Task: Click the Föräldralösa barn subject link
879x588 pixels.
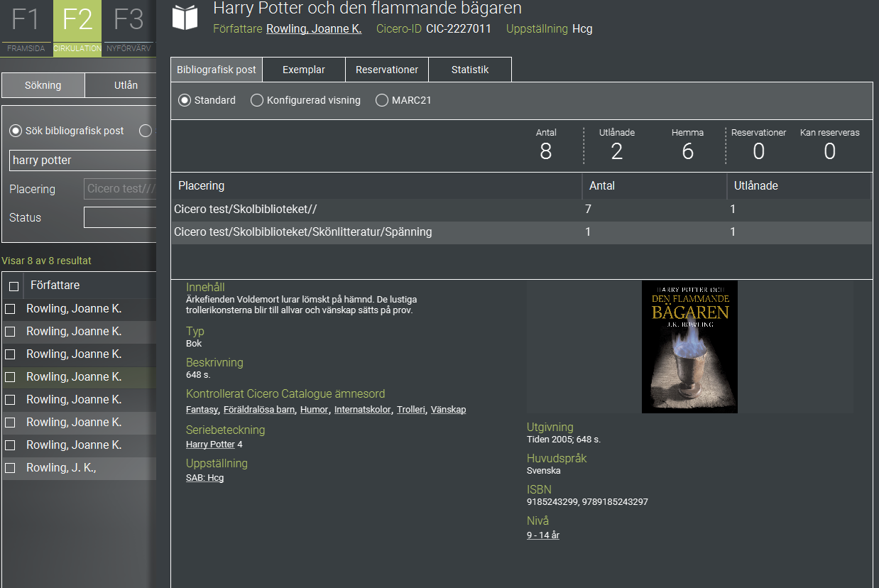Action: 259,410
